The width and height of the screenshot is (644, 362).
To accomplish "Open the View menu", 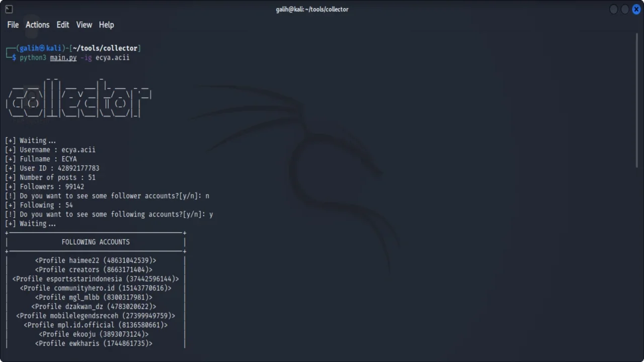I will 84,25.
